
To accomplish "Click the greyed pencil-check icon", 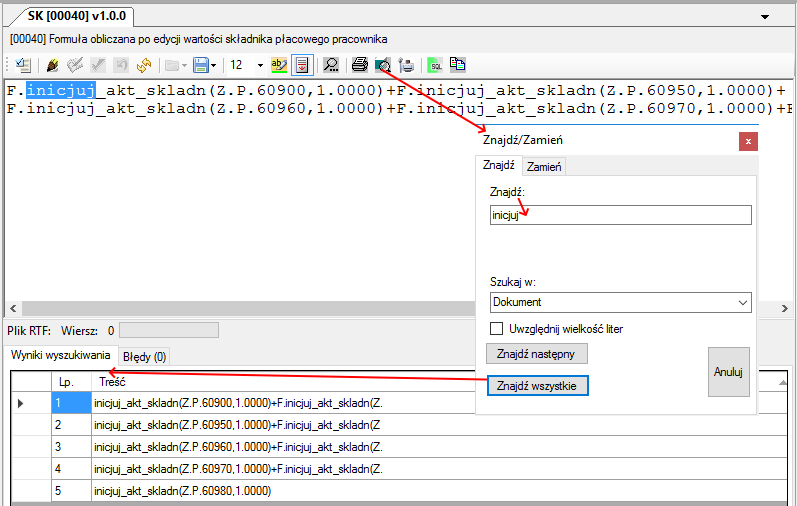I will pos(75,65).
